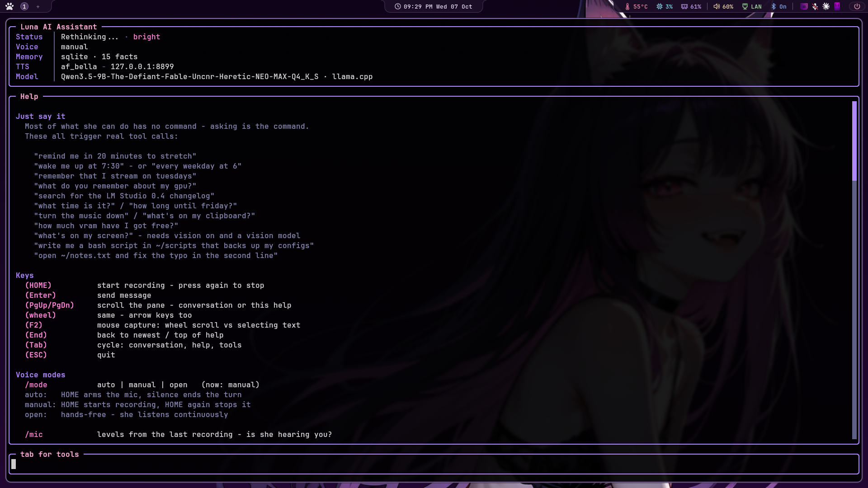868x488 pixels.
Task: Click the 'Just say it' heading
Action: 41,117
